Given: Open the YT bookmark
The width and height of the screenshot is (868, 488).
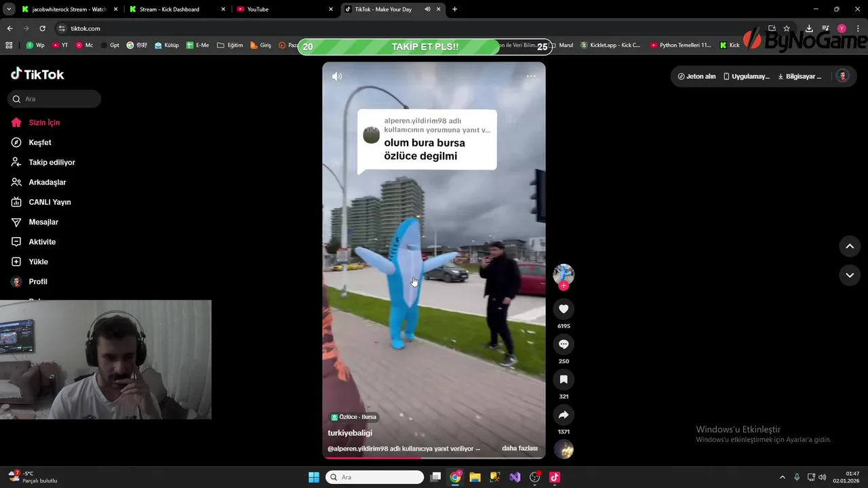Looking at the screenshot, I should tap(60, 45).
